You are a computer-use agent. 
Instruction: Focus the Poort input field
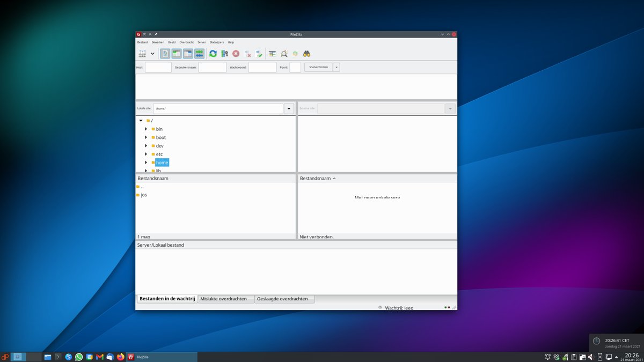(x=295, y=67)
